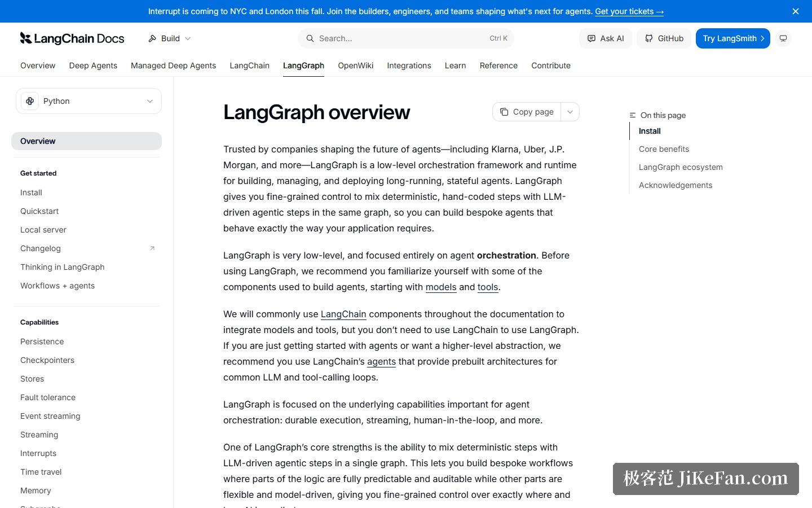The height and width of the screenshot is (508, 812).
Task: Click the On this page list icon
Action: tap(633, 115)
